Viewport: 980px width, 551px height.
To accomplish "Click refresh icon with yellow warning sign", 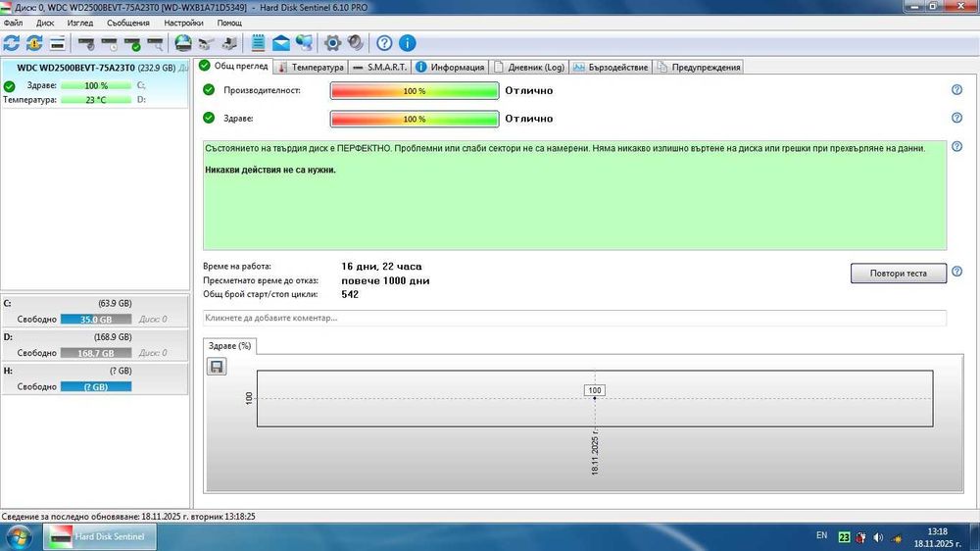I will point(34,43).
